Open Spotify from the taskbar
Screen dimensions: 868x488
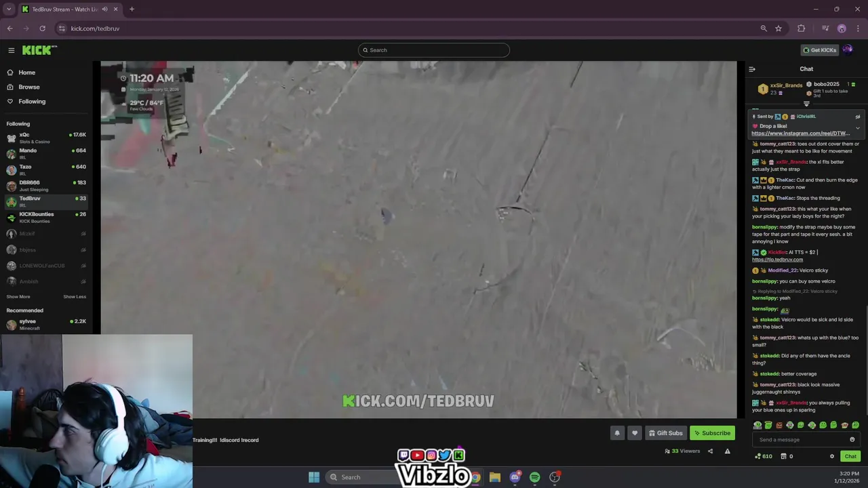click(x=535, y=477)
